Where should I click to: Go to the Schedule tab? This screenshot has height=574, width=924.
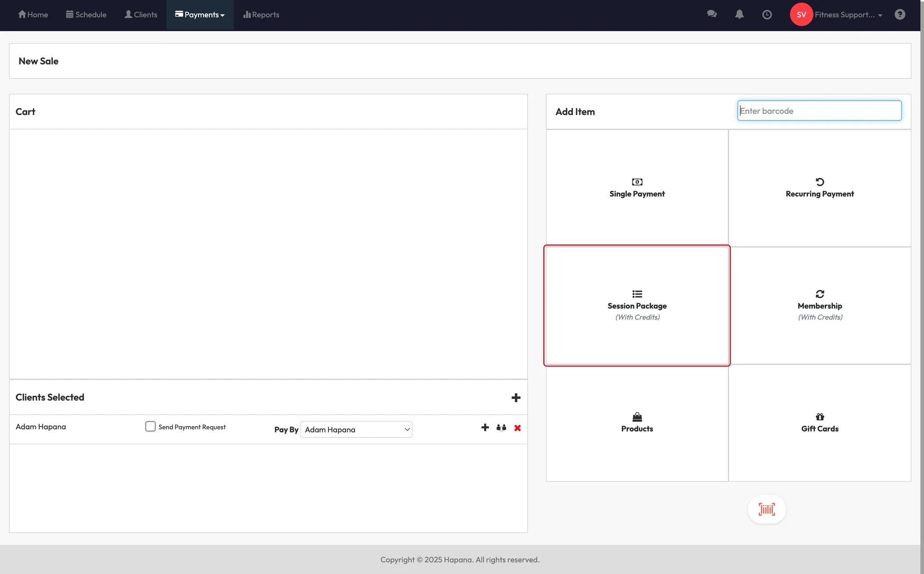pyautogui.click(x=86, y=15)
